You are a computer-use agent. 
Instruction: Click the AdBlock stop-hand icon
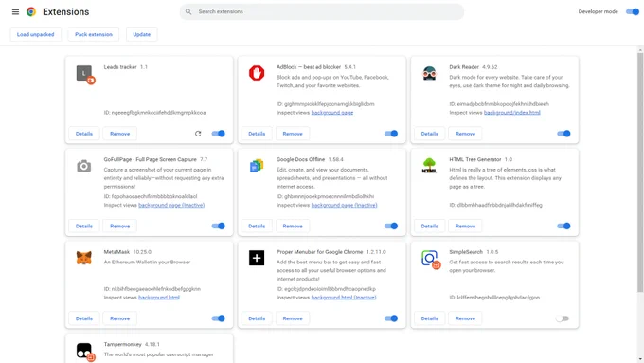pyautogui.click(x=257, y=73)
